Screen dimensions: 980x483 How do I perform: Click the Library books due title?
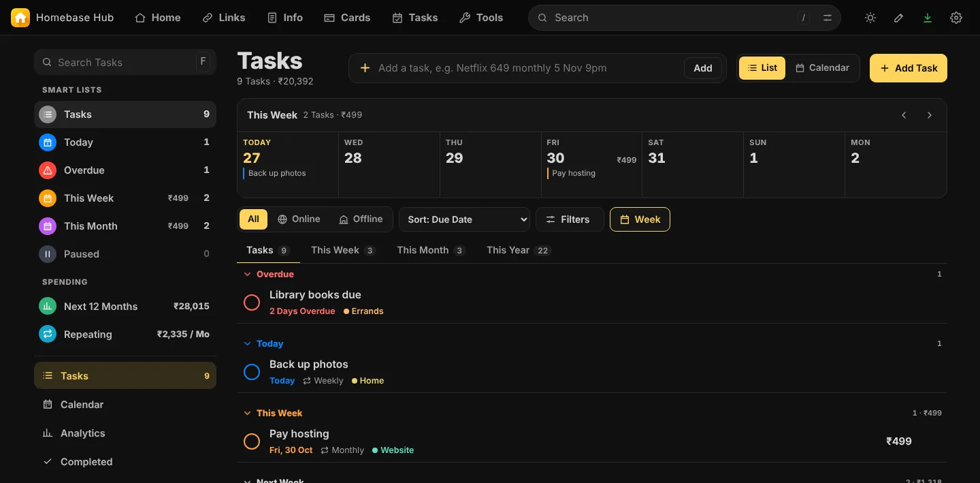click(315, 295)
